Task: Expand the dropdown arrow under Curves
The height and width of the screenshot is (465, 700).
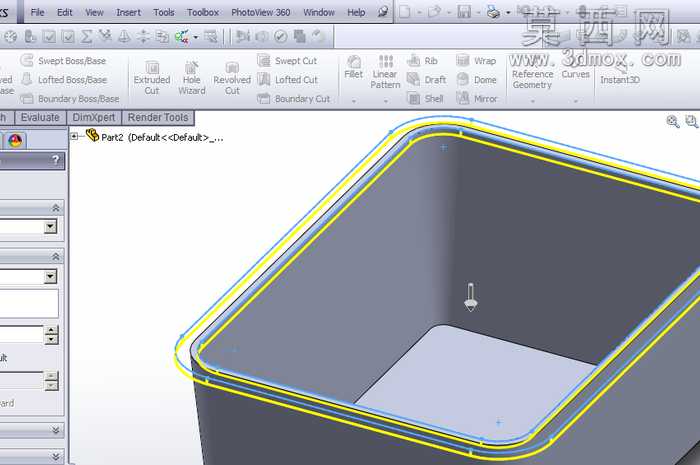Action: (575, 101)
